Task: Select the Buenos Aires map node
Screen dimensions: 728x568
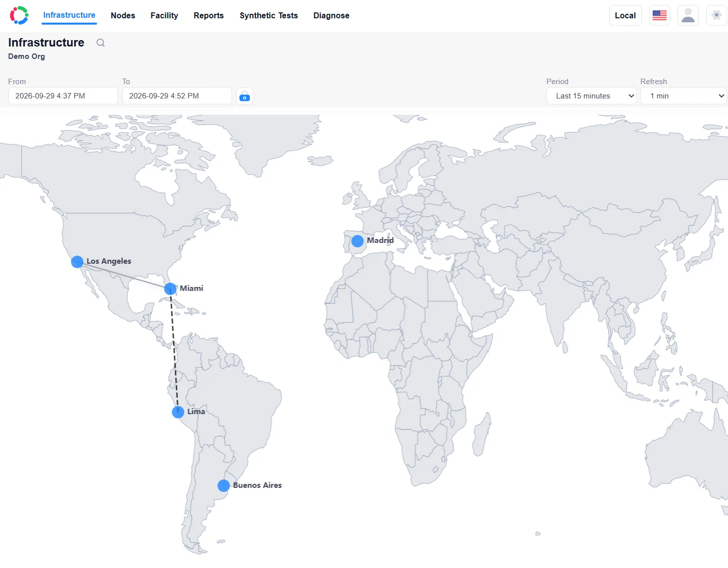Action: 224,486
